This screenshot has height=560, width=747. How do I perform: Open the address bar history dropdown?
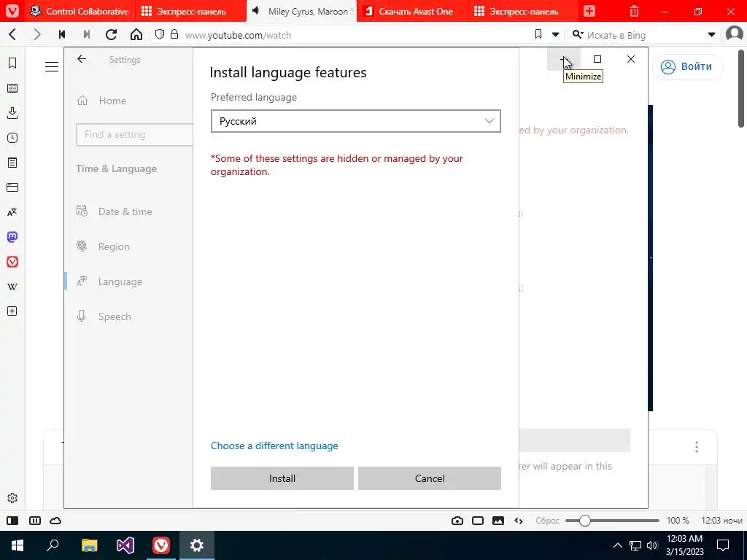point(555,34)
